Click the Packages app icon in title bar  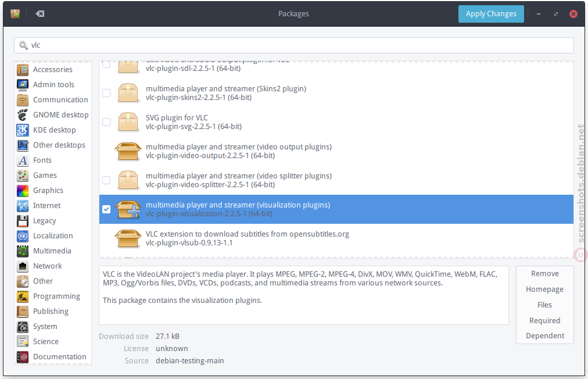tap(15, 14)
